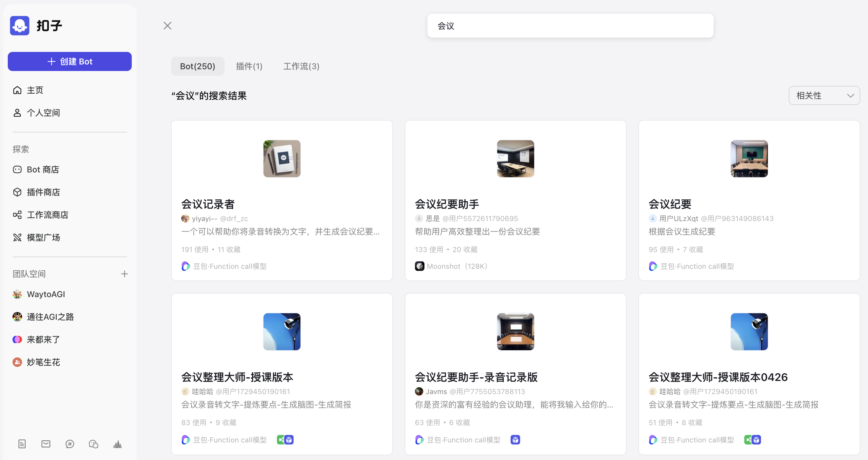Click the mail envelope icon
This screenshot has width=868, height=460.
46,444
